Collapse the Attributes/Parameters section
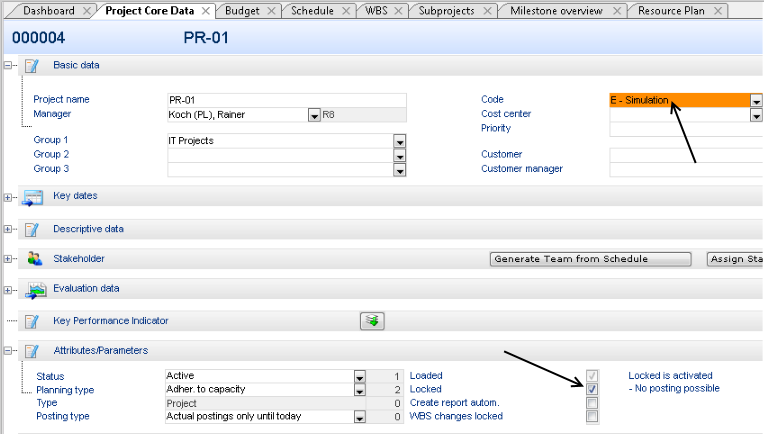Screen dimensions: 764x434 pos(8,350)
